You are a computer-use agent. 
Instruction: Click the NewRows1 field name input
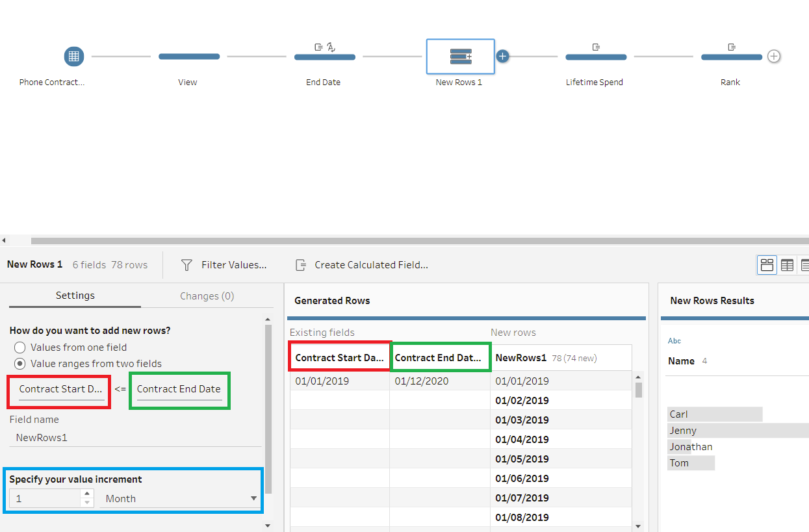pos(135,438)
